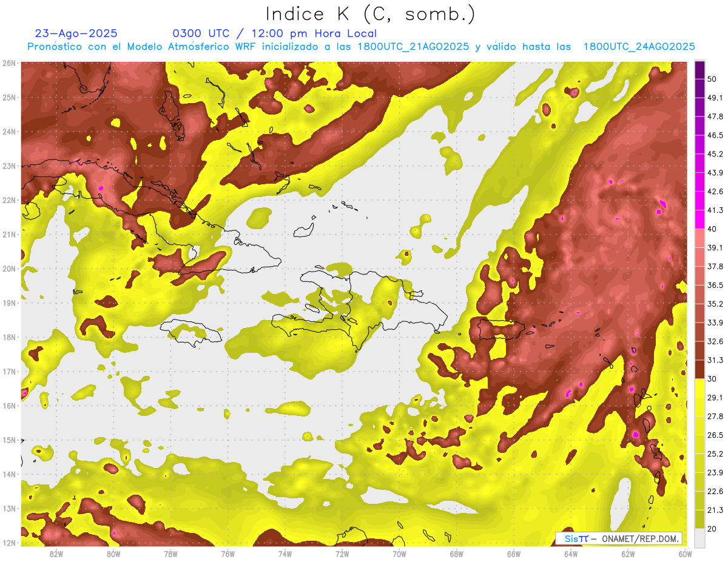Click the '33.9' value on the color scale
Screen dimensions: 728x562
coord(715,323)
